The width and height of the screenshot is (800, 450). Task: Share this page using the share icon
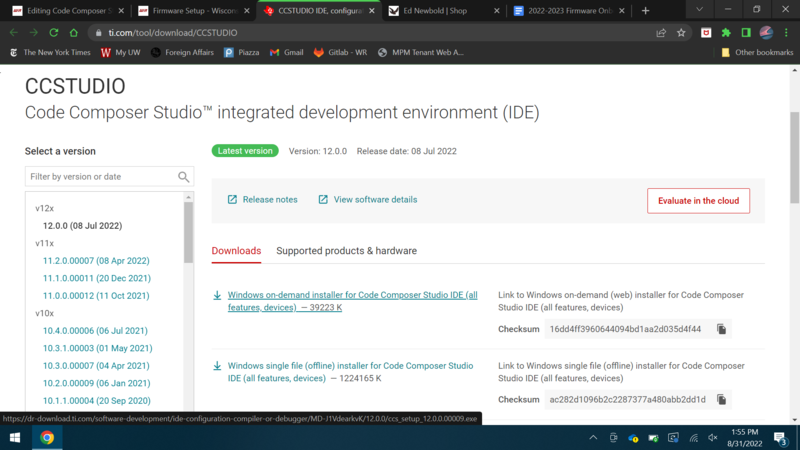point(661,33)
